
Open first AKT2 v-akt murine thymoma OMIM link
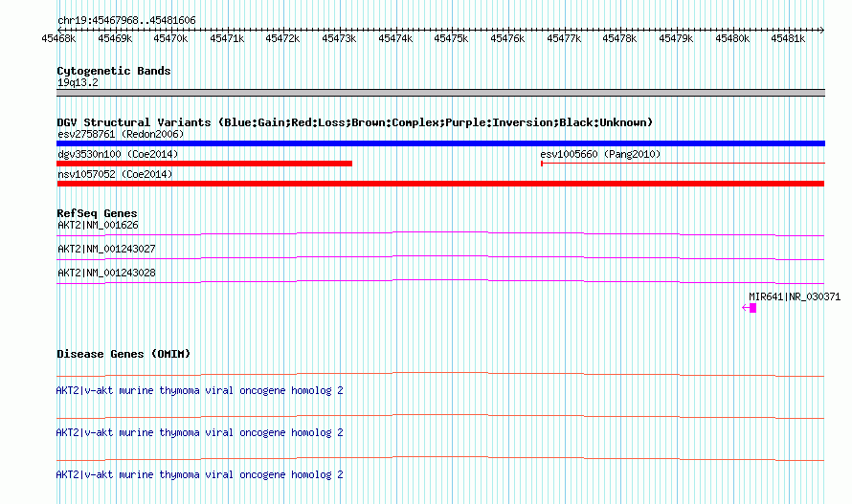coord(199,390)
